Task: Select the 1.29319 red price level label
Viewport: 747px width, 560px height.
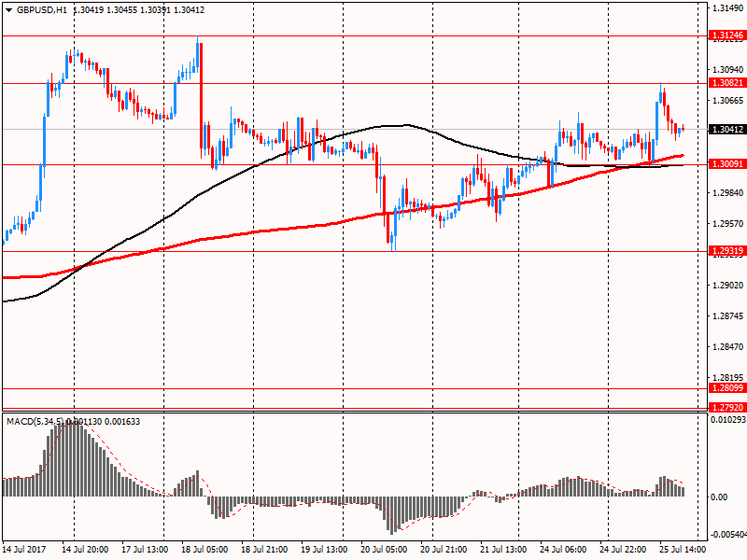Action: tap(727, 250)
